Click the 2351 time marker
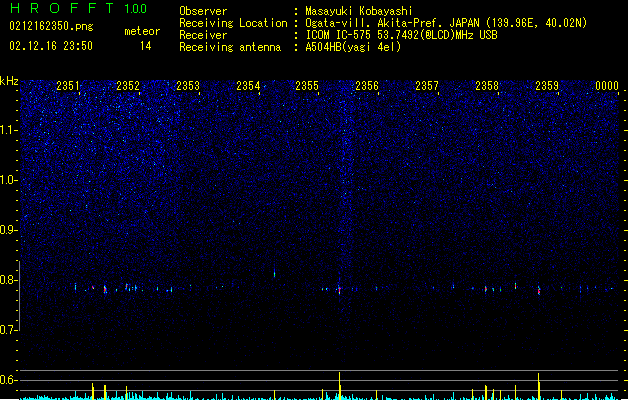Image resolution: width=629 pixels, height=400 pixels. pyautogui.click(x=68, y=86)
